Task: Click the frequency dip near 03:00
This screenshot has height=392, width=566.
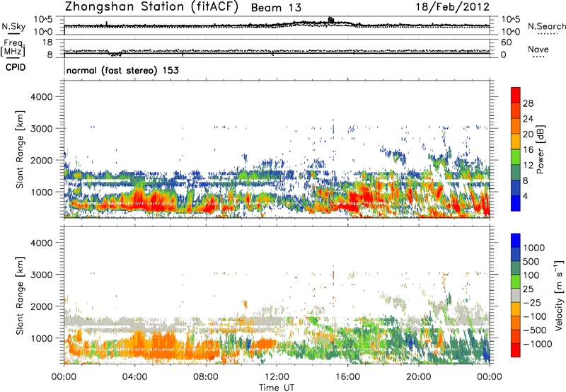Action: (115, 54)
